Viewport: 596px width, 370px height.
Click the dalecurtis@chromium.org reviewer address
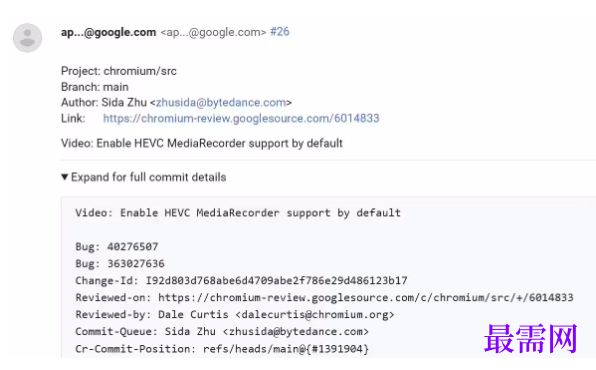[x=315, y=314]
